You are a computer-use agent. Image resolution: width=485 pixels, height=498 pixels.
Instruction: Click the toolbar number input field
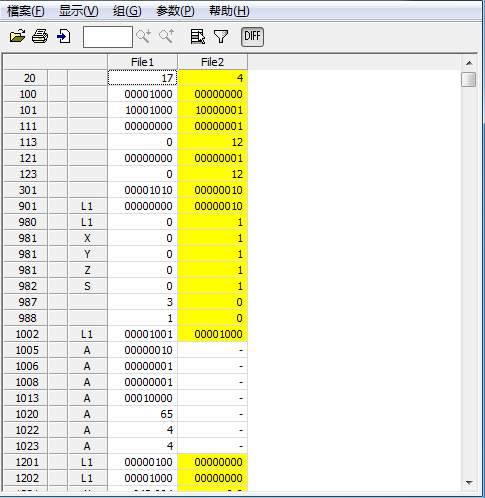108,37
